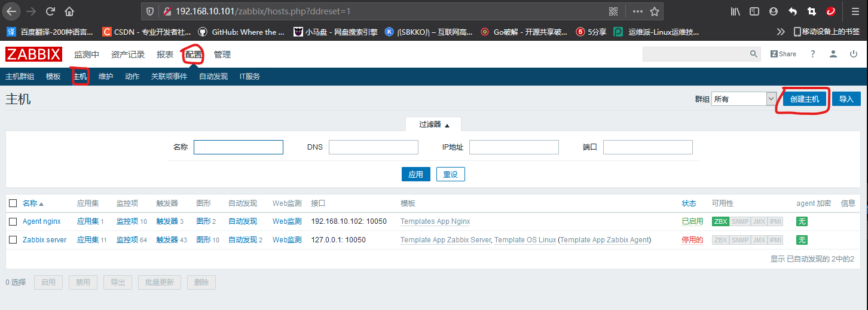The image size is (868, 310).
Task: Click the DNS filter input field
Action: pos(374,147)
